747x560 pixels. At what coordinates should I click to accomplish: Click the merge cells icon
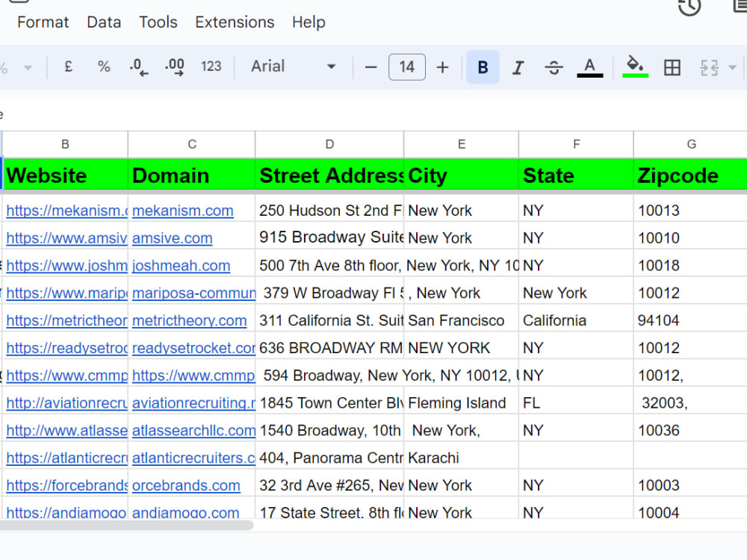tap(709, 67)
